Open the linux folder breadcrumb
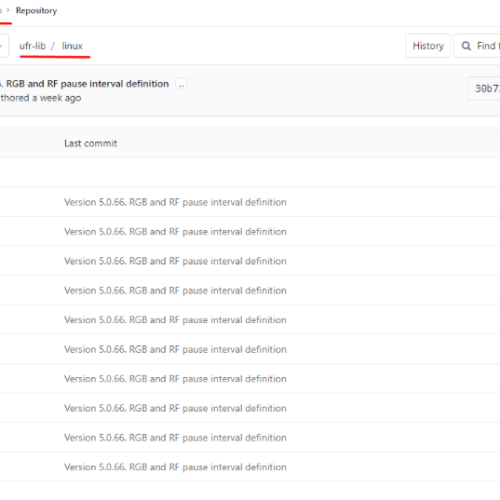Screen dimensions: 500x500 click(x=72, y=46)
